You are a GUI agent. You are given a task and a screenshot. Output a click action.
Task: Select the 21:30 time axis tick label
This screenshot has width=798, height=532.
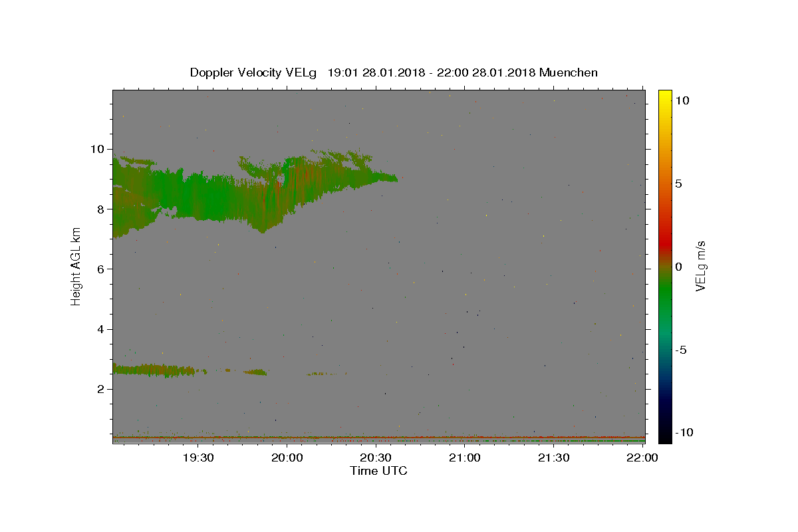(x=553, y=458)
